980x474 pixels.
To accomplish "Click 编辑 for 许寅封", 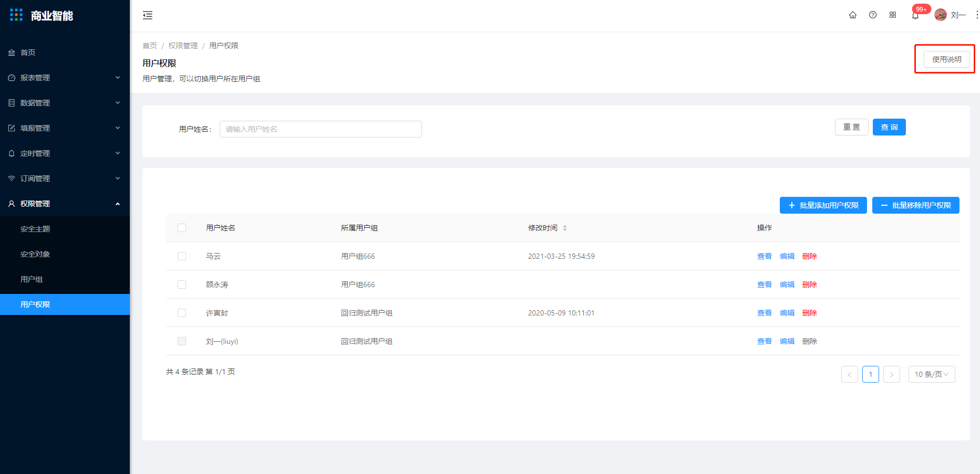I will (787, 313).
